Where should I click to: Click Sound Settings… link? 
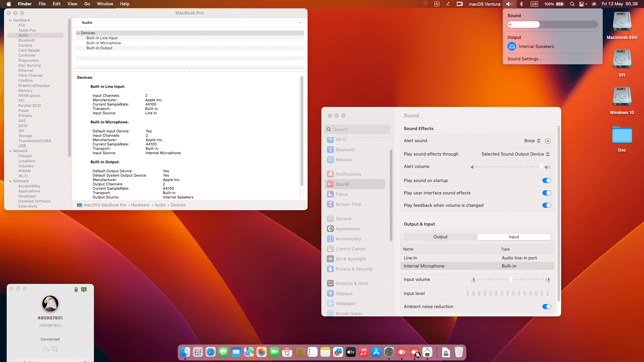tap(524, 59)
